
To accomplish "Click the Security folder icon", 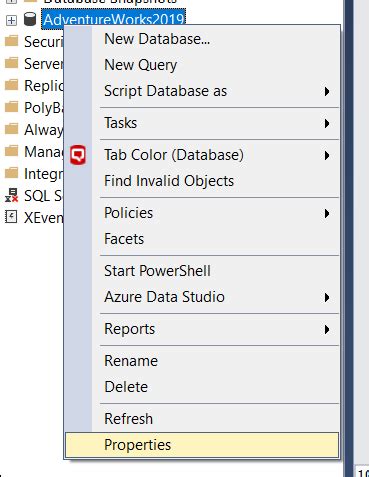I will [11, 41].
